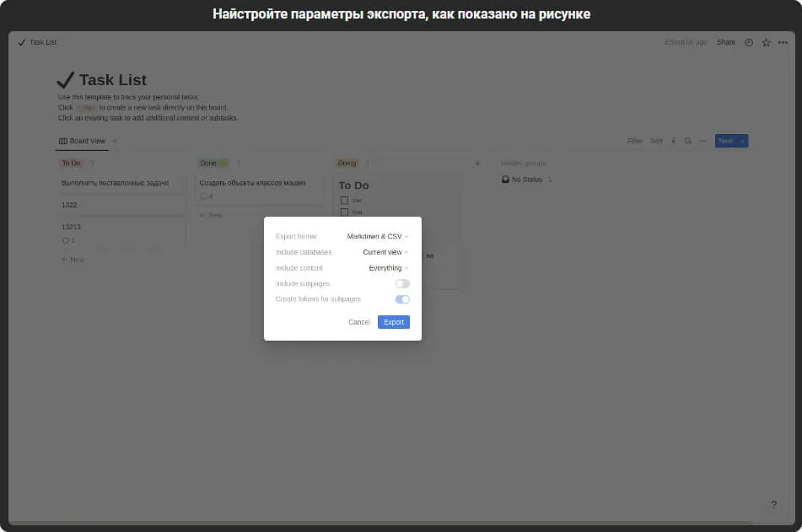Image resolution: width=802 pixels, height=532 pixels.
Task: Open the Export format dropdown
Action: (379, 237)
